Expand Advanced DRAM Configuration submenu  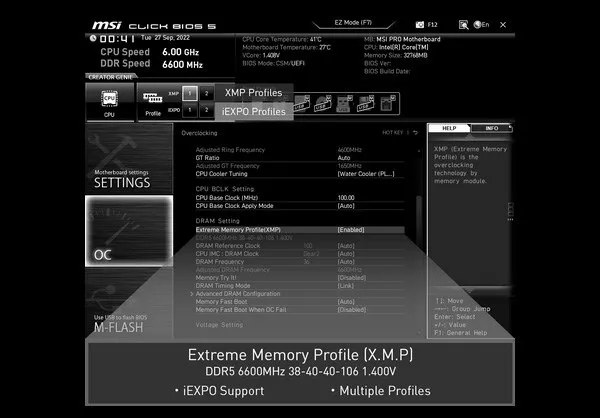(x=238, y=294)
